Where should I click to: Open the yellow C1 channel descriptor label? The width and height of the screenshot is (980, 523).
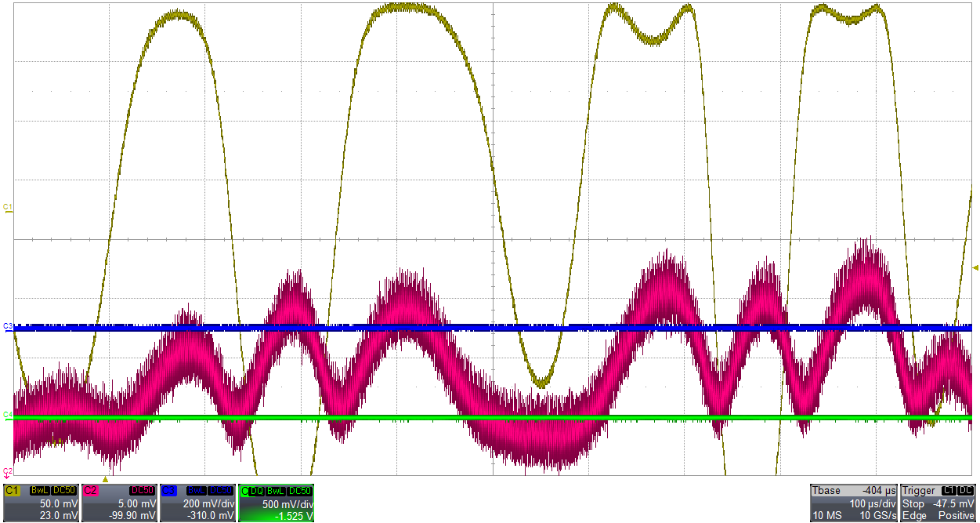click(12, 490)
